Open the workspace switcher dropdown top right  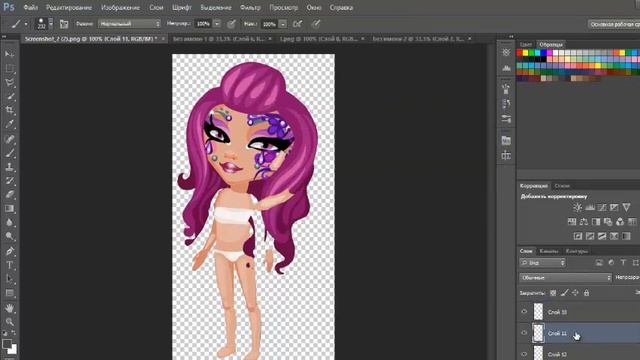[614, 24]
